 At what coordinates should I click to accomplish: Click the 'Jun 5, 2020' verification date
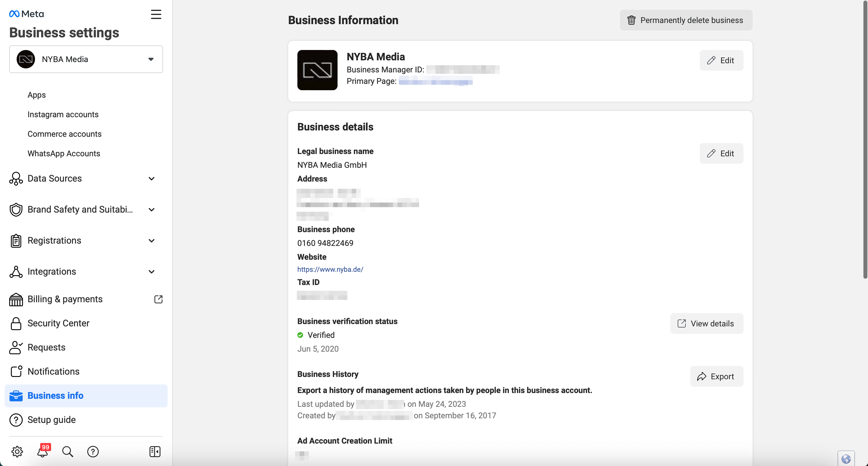318,349
